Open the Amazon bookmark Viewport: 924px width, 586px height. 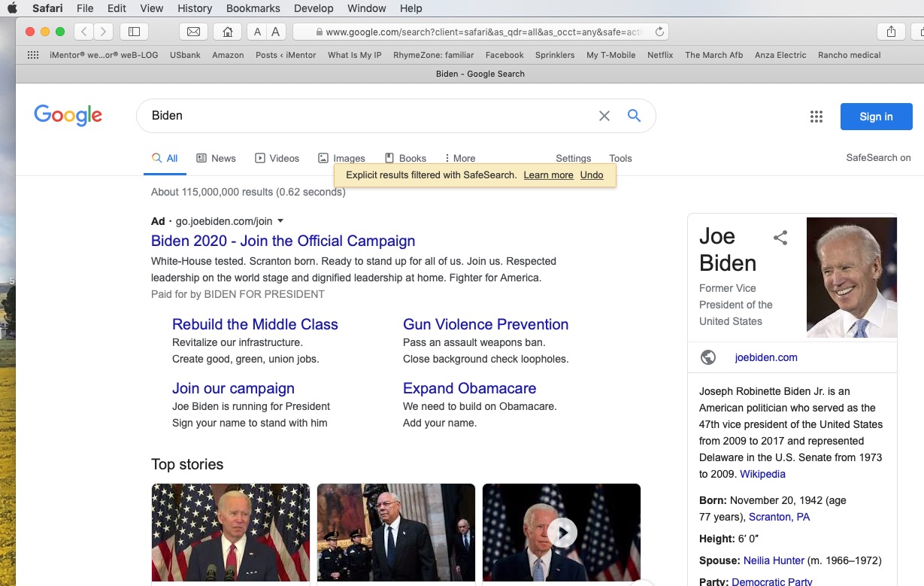pos(228,55)
